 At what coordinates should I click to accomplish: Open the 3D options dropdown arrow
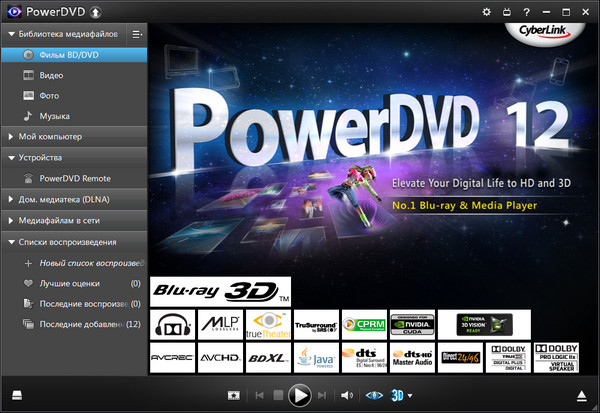[410, 395]
